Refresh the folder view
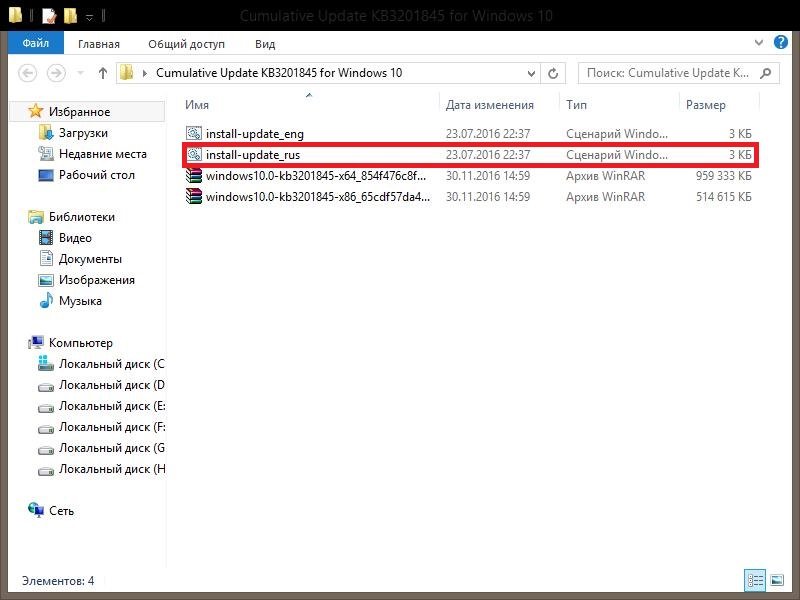The height and width of the screenshot is (600, 800). click(x=553, y=73)
